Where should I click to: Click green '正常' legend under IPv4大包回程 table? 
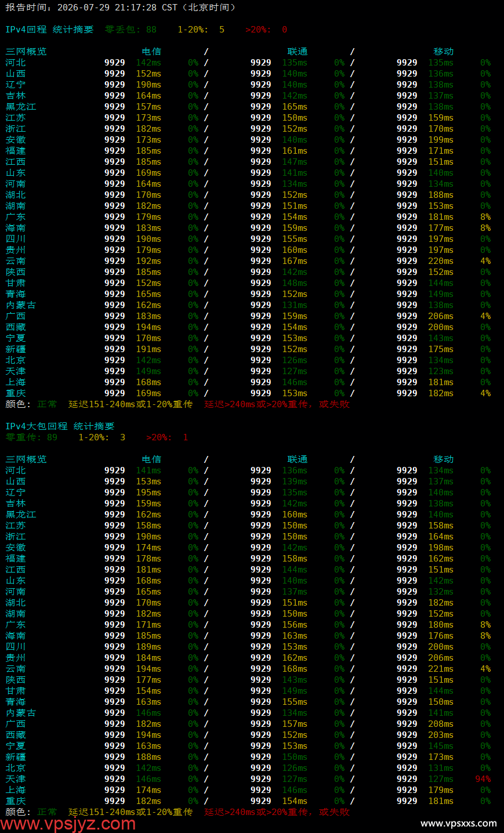[47, 812]
